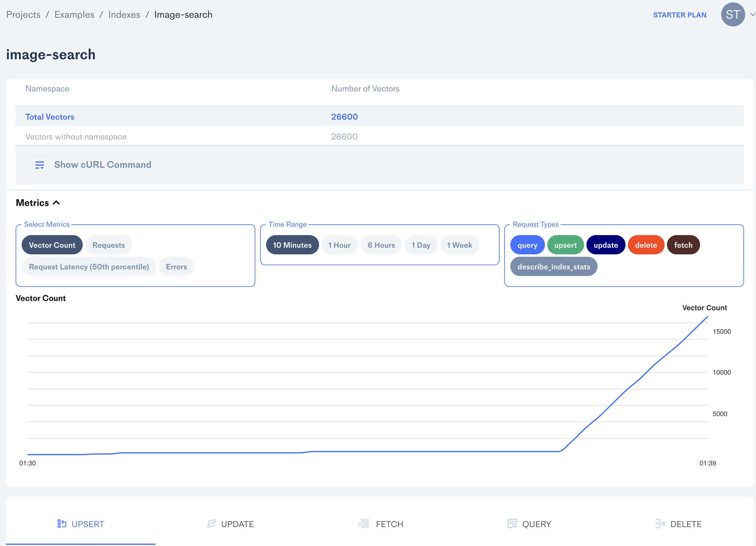The height and width of the screenshot is (546, 756).
Task: Open the account dropdown arrow
Action: (x=752, y=15)
